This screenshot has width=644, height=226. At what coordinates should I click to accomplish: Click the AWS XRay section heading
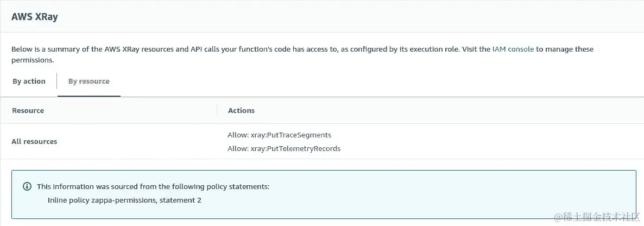pos(35,17)
